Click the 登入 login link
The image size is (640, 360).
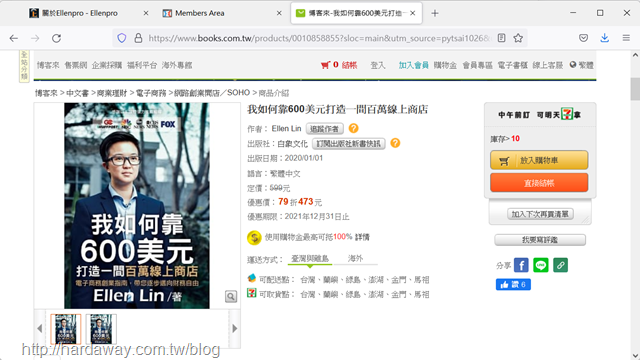click(378, 65)
